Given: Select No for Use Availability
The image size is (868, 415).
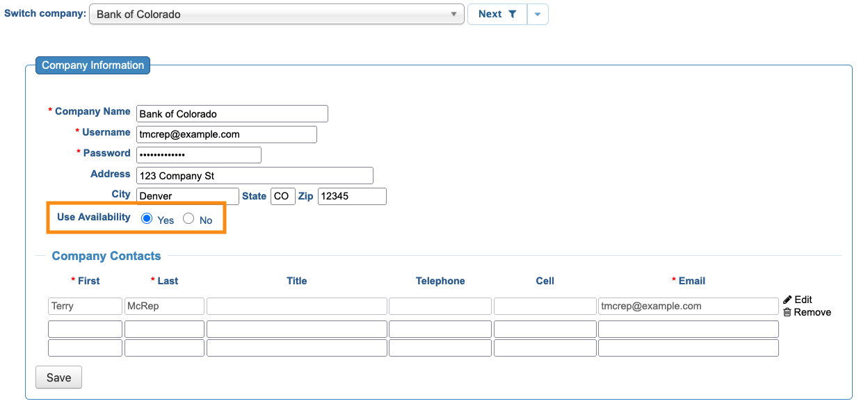Looking at the screenshot, I should pos(188,219).
